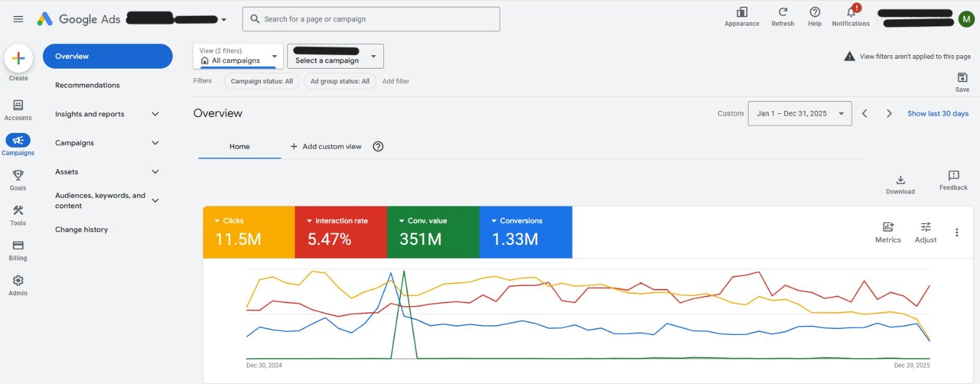This screenshot has width=980, height=384.
Task: Open Billing from the sidebar
Action: tap(18, 246)
